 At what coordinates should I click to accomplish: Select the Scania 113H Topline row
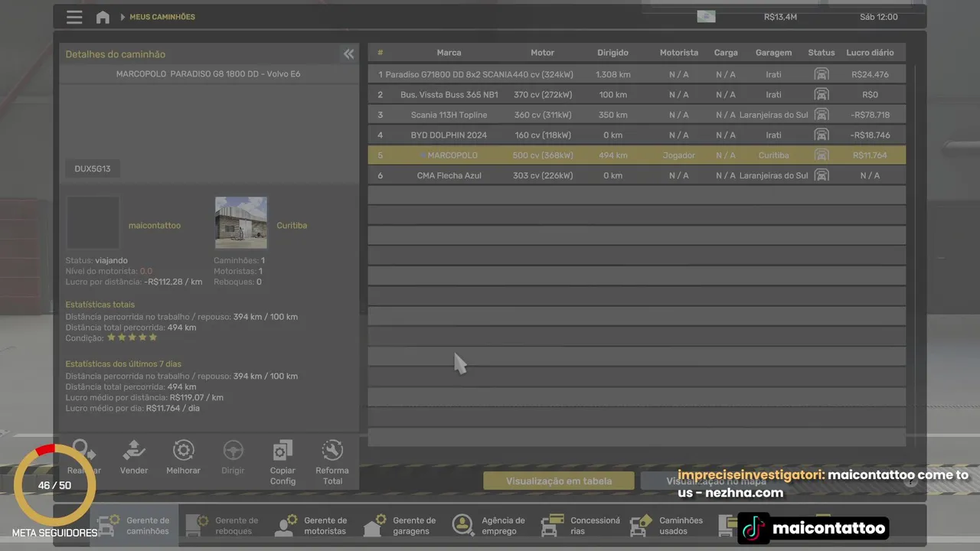click(636, 115)
